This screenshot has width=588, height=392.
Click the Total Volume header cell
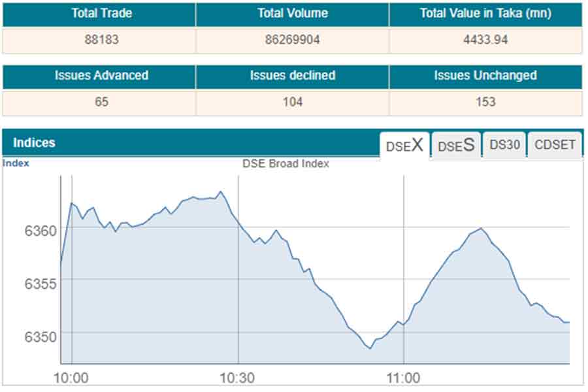292,14
